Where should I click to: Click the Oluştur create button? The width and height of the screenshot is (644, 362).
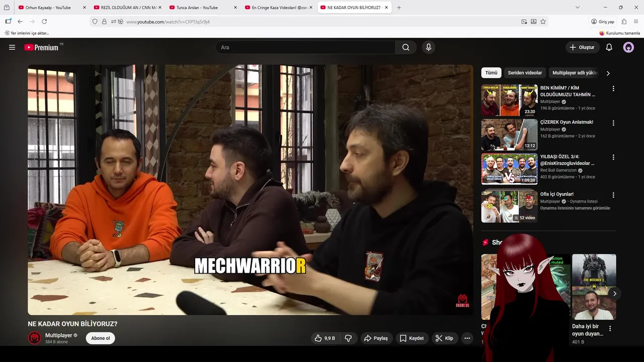(x=582, y=47)
